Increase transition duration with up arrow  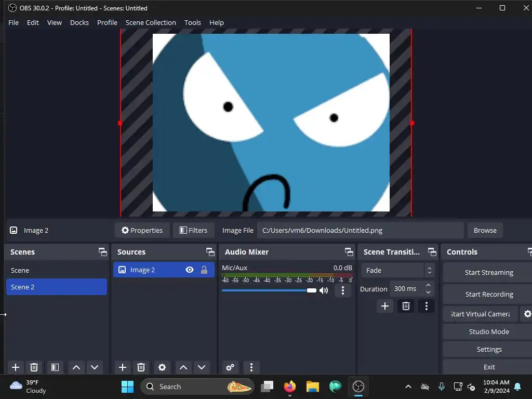point(428,285)
